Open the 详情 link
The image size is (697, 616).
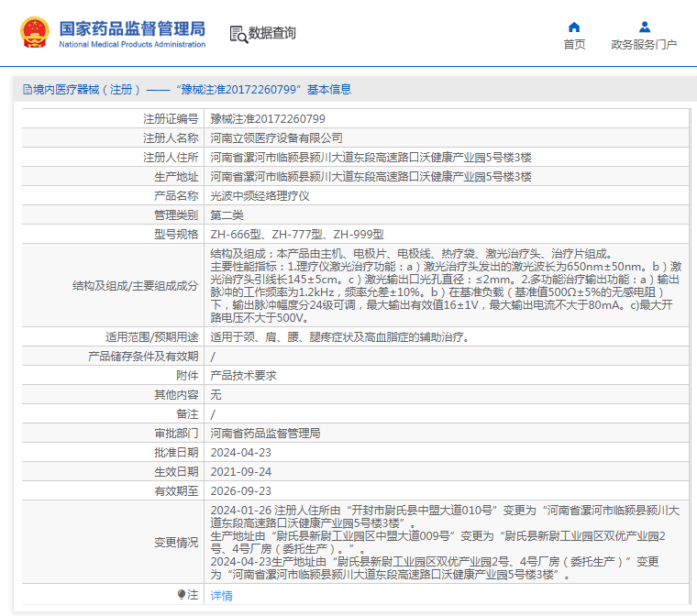tap(221, 596)
